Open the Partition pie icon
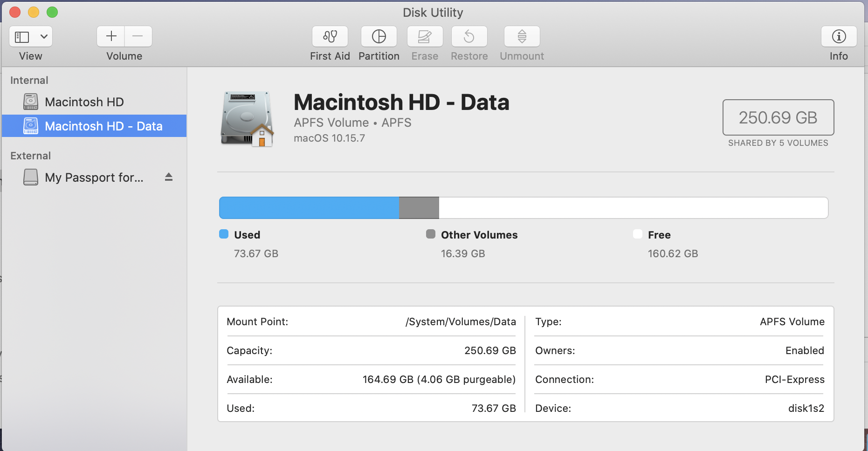 [x=379, y=36]
